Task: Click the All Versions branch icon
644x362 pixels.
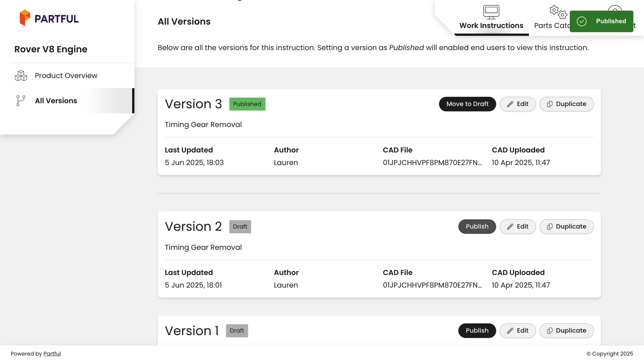Action: click(21, 101)
